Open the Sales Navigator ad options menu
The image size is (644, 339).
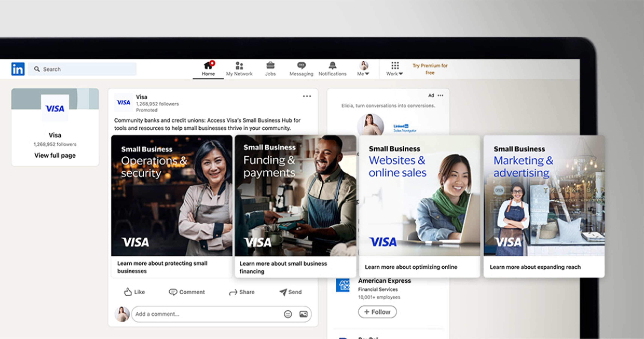click(440, 95)
